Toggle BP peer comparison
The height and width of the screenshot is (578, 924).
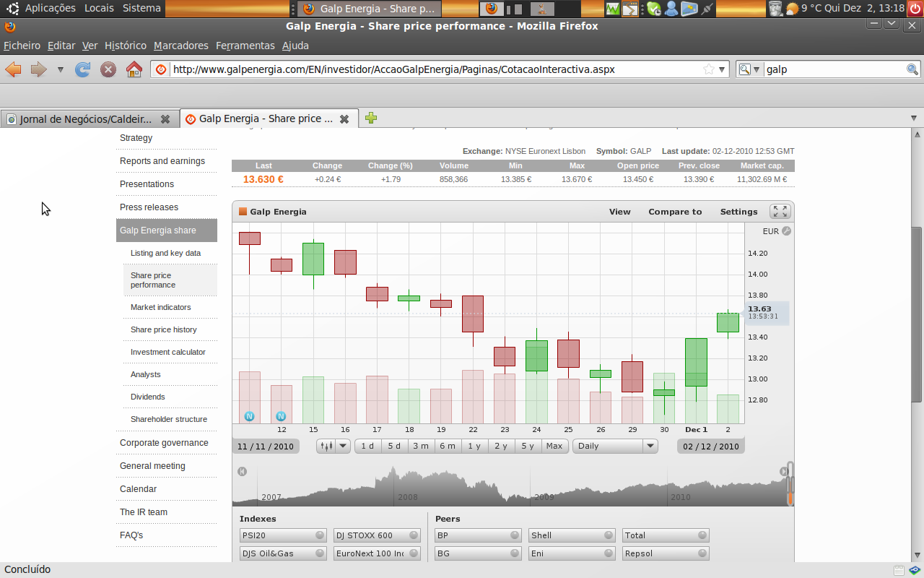(x=478, y=535)
